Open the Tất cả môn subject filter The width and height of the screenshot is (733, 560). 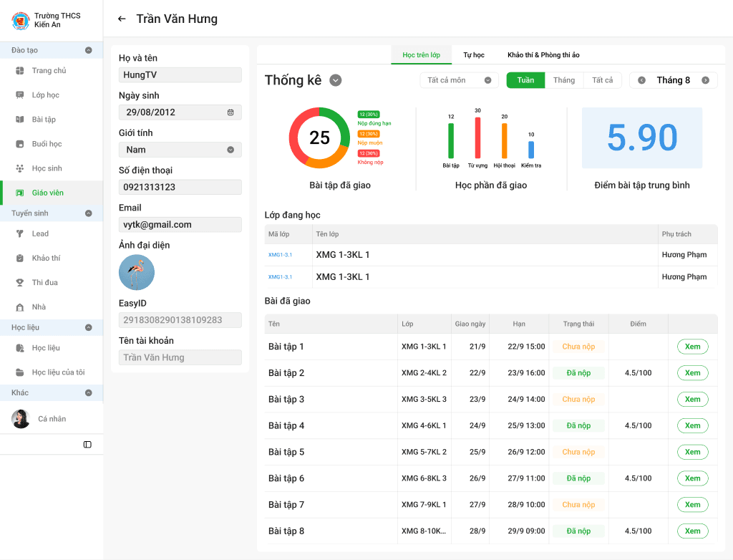pyautogui.click(x=459, y=80)
